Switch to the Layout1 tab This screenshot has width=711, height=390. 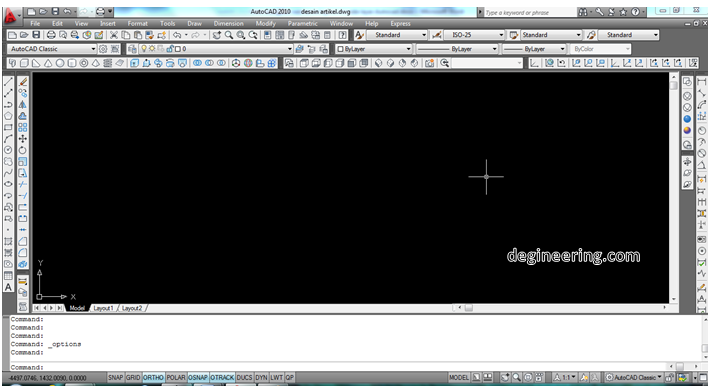tap(103, 308)
